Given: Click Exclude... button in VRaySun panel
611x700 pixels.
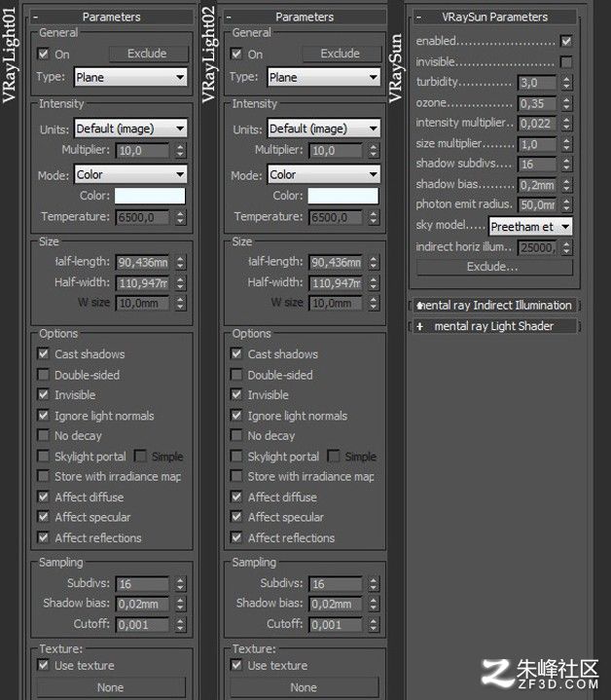Looking at the screenshot, I should (494, 267).
